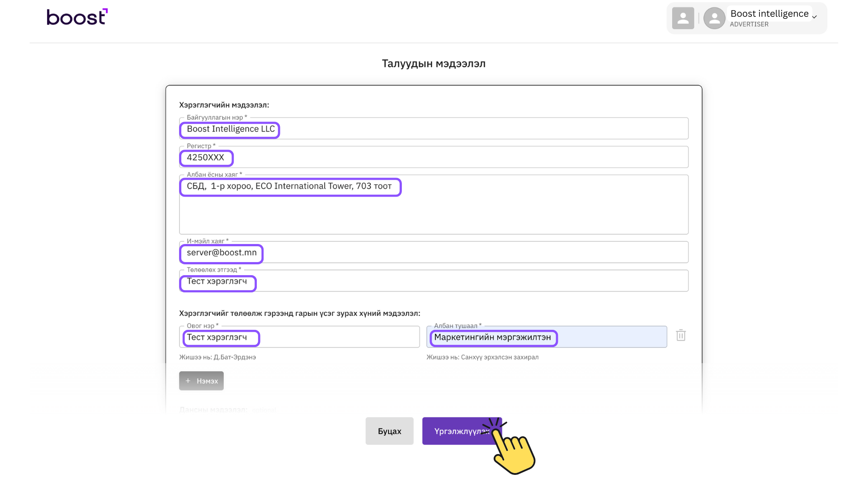Click the Нэмэх add button
This screenshot has height=488, width=868.
click(x=202, y=381)
